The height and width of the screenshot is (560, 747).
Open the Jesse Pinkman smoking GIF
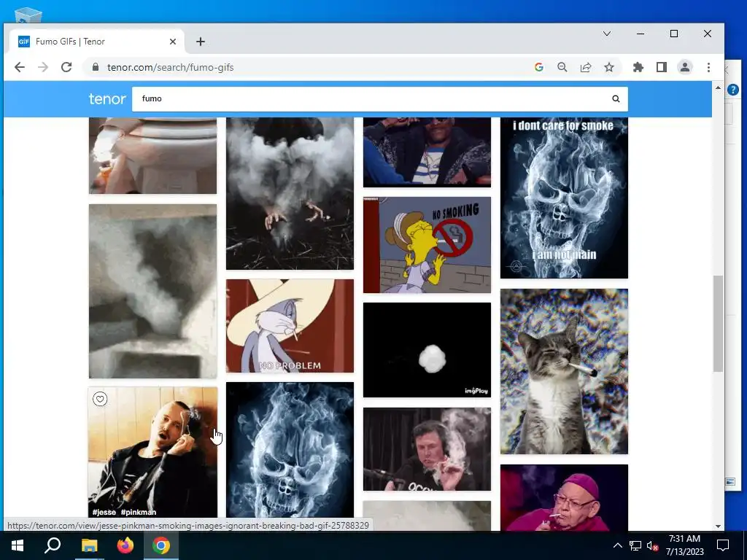[x=153, y=452]
